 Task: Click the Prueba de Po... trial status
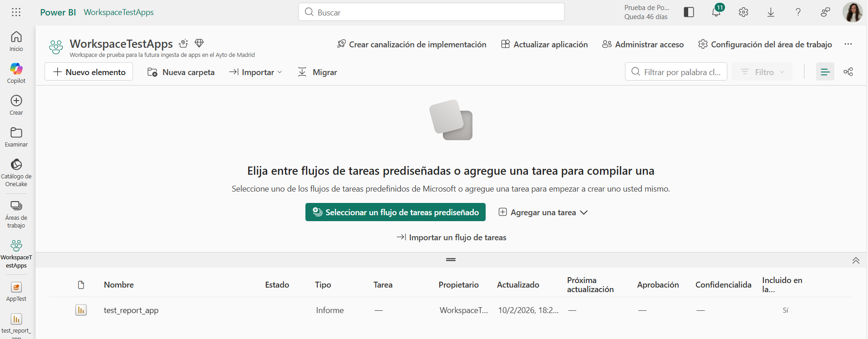(646, 12)
